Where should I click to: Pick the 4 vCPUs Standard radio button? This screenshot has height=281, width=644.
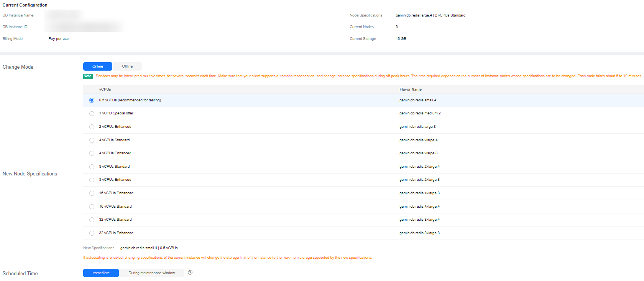click(92, 140)
